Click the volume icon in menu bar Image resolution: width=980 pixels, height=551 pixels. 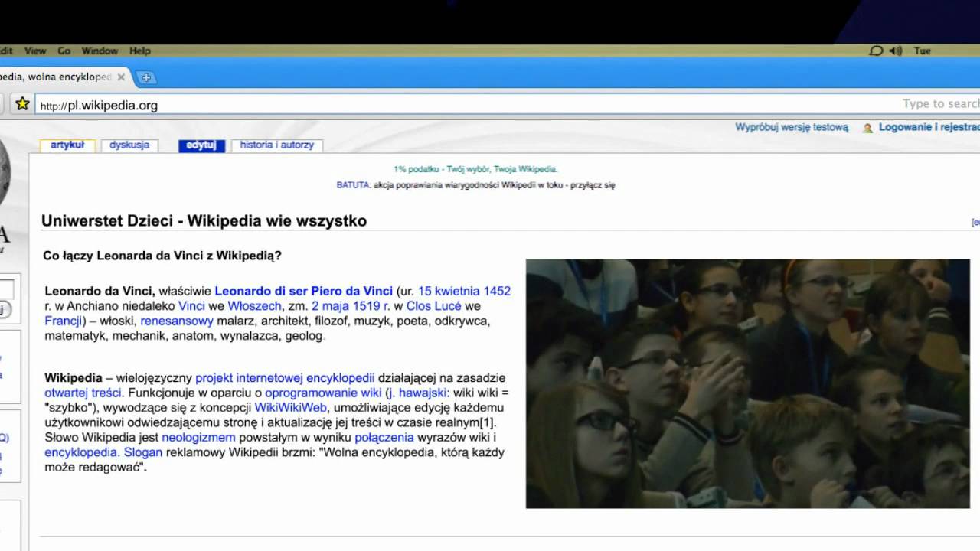[896, 51]
